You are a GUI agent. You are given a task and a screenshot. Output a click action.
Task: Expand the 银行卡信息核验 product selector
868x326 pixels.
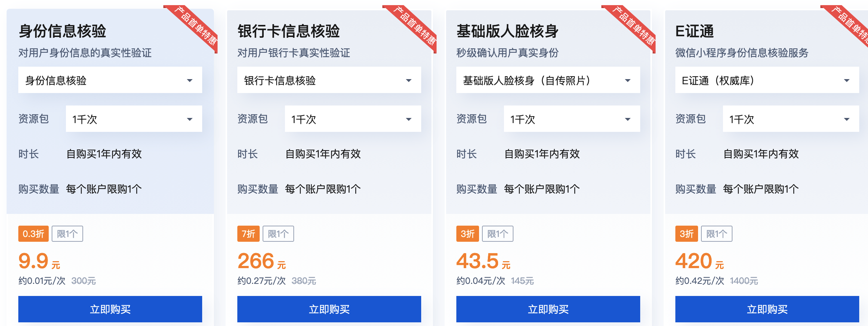(x=329, y=80)
